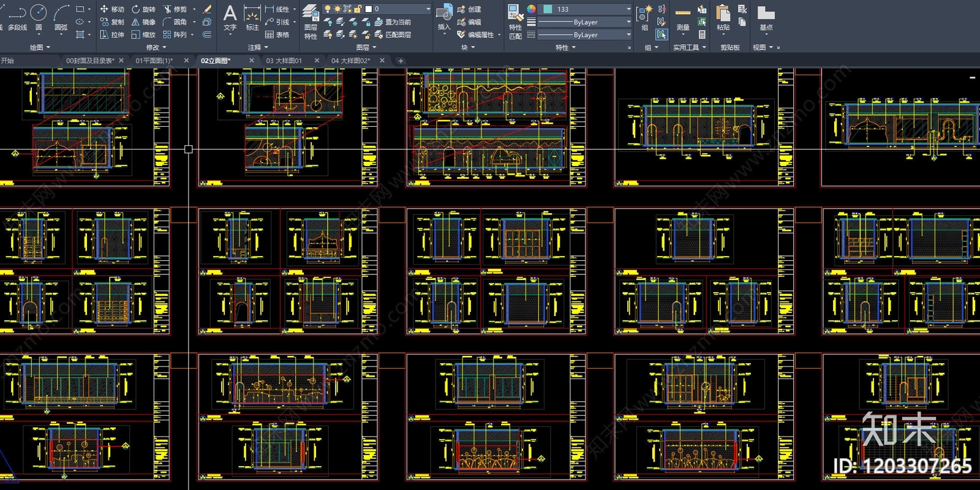Select the Circle (圆) drawing tool

(x=39, y=18)
